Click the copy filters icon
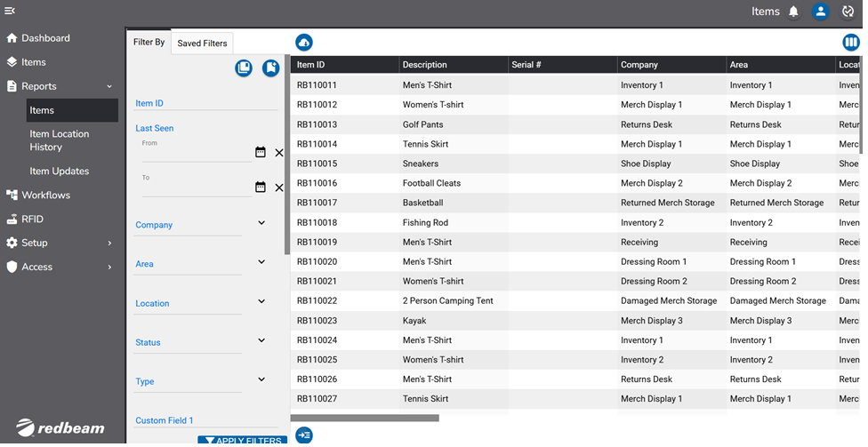868x447 pixels. click(243, 68)
